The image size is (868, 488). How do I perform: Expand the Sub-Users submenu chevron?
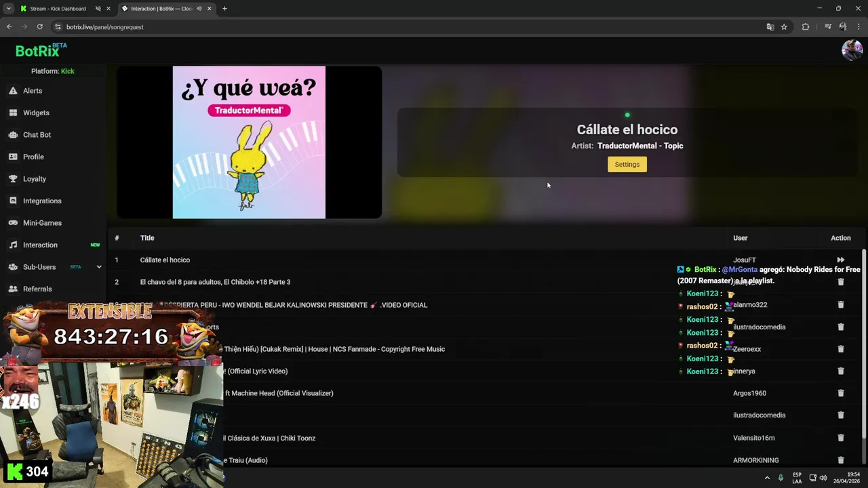[x=99, y=267]
